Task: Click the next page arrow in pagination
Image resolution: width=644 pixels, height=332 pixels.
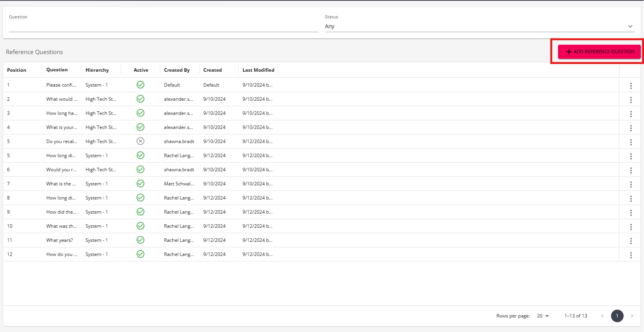Action: click(632, 316)
